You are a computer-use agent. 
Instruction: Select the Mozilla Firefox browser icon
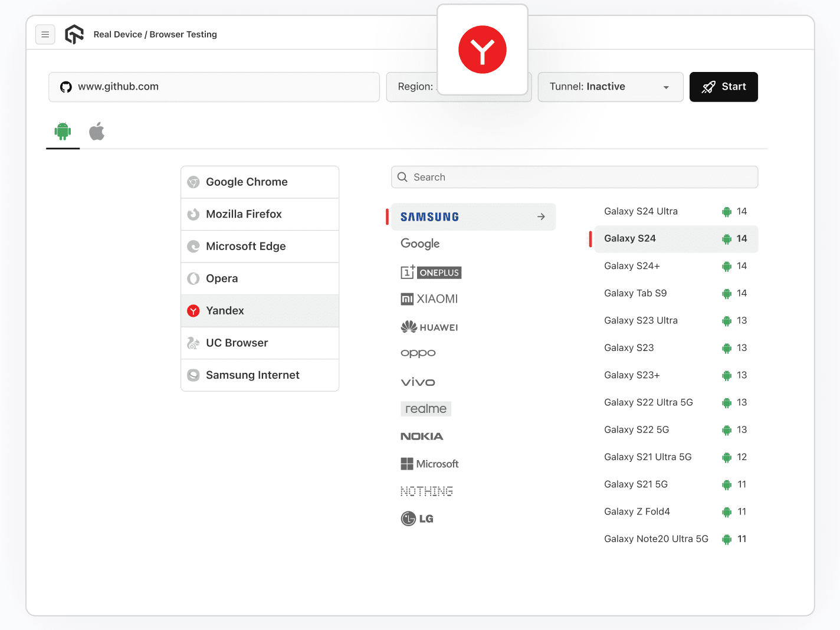click(x=193, y=214)
